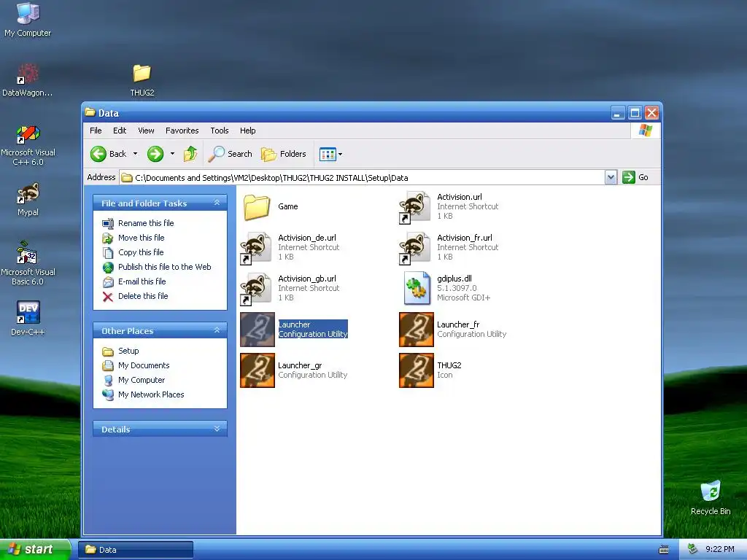Open the Views dropdown arrow
The height and width of the screenshot is (560, 747).
[340, 155]
